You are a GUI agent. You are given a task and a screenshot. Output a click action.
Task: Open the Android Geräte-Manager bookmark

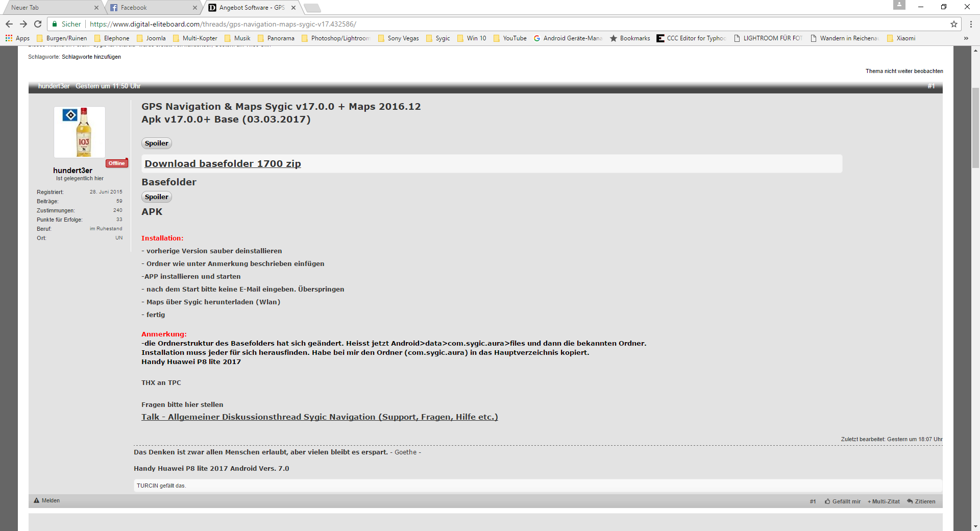[568, 38]
